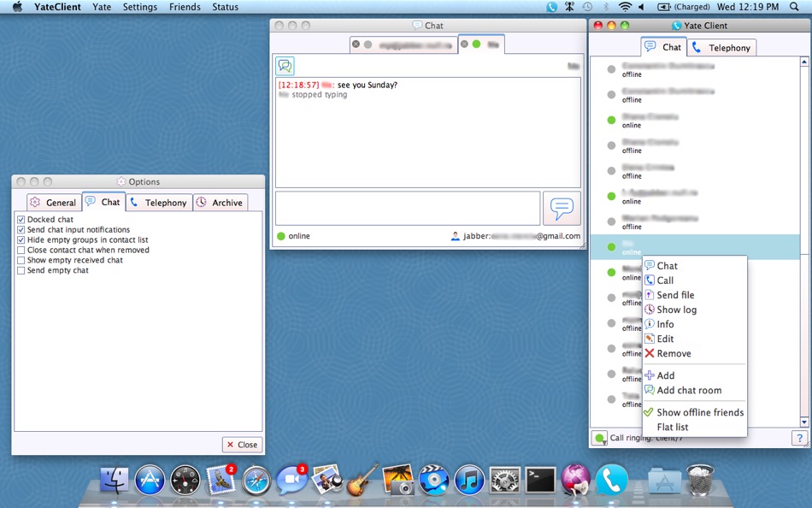Open Yate phone icon in the dock
This screenshot has height=508, width=812.
tap(612, 480)
